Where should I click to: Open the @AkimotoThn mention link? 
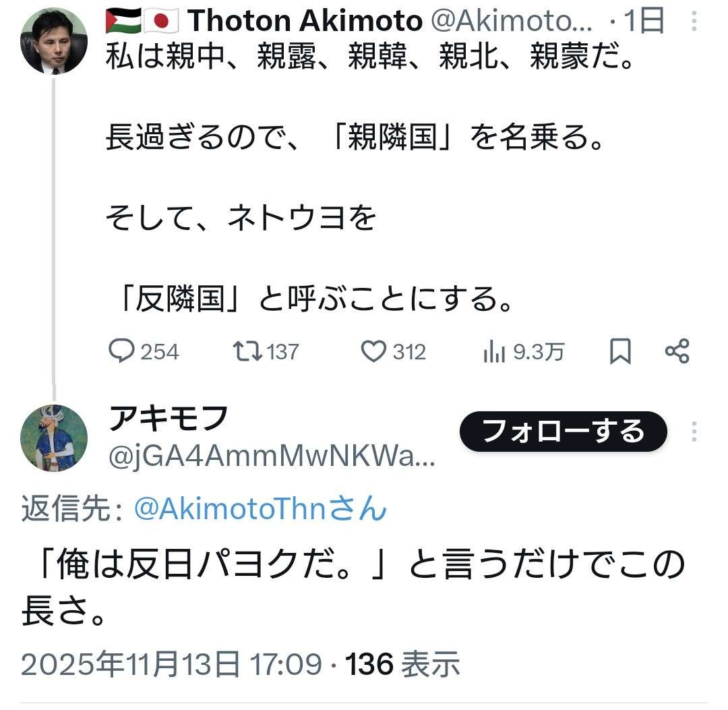pos(260,509)
